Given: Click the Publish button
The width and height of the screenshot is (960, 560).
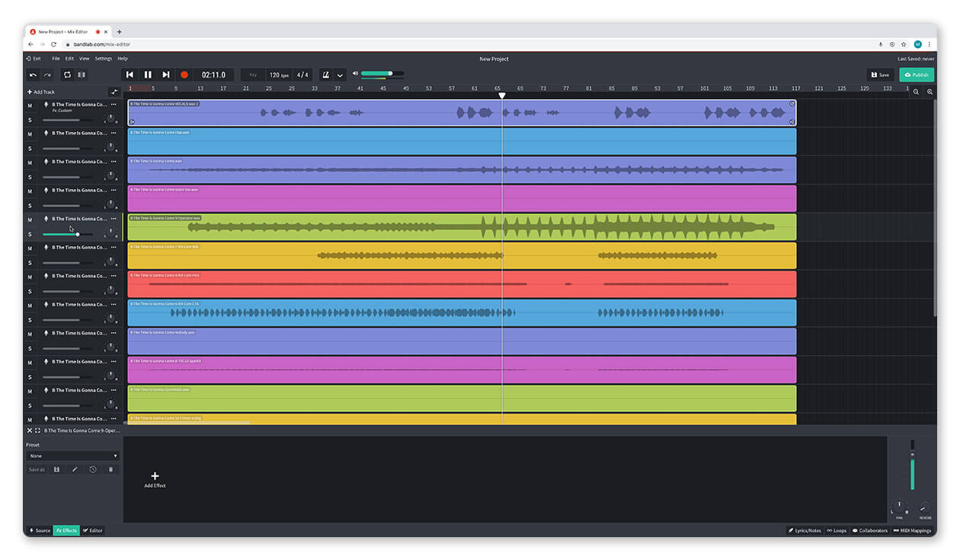Looking at the screenshot, I should [916, 75].
